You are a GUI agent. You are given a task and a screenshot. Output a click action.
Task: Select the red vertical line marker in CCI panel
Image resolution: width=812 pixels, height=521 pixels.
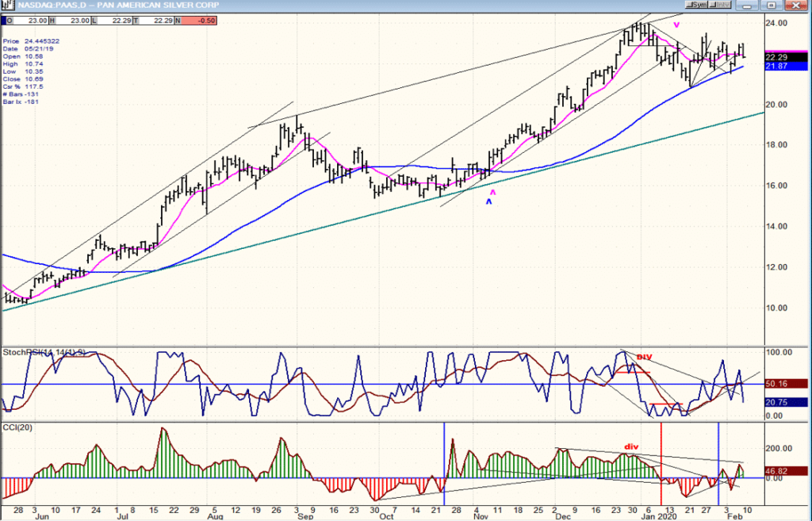tap(661, 464)
